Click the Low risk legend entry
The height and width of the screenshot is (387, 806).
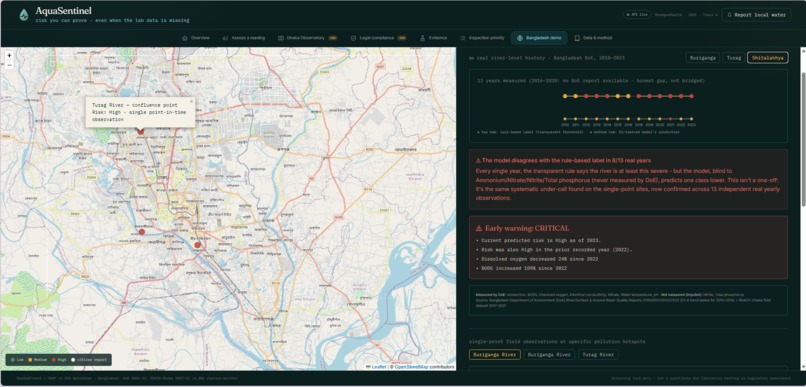click(x=16, y=360)
